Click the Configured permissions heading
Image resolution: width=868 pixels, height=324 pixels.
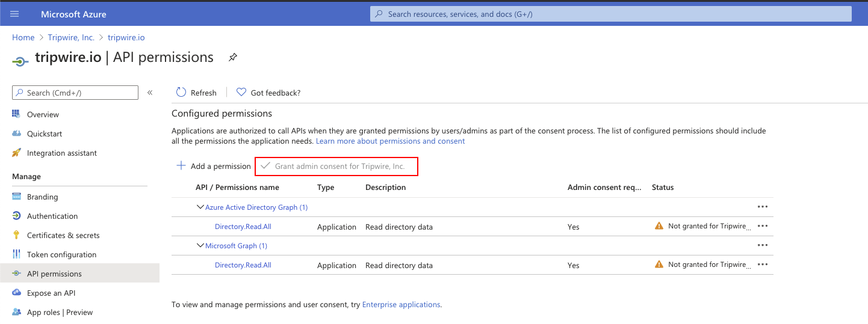coord(222,114)
